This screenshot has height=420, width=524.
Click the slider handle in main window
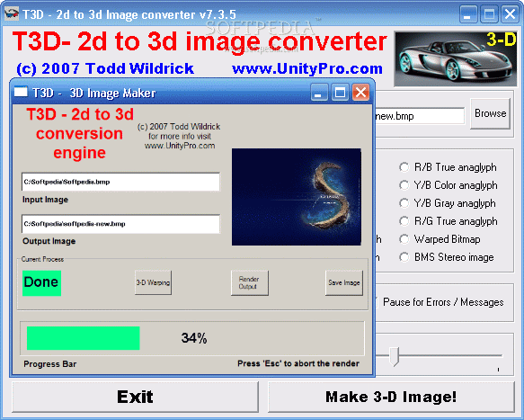tap(394, 356)
